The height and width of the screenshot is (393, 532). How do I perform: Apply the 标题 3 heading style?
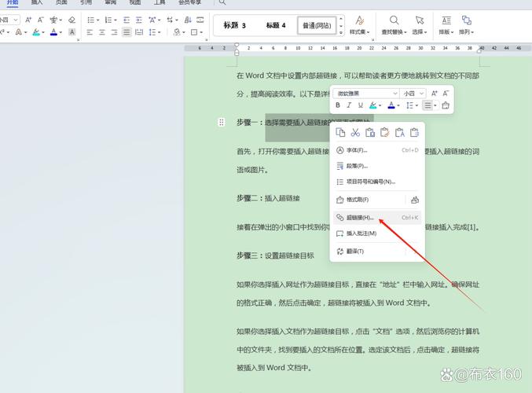point(234,25)
